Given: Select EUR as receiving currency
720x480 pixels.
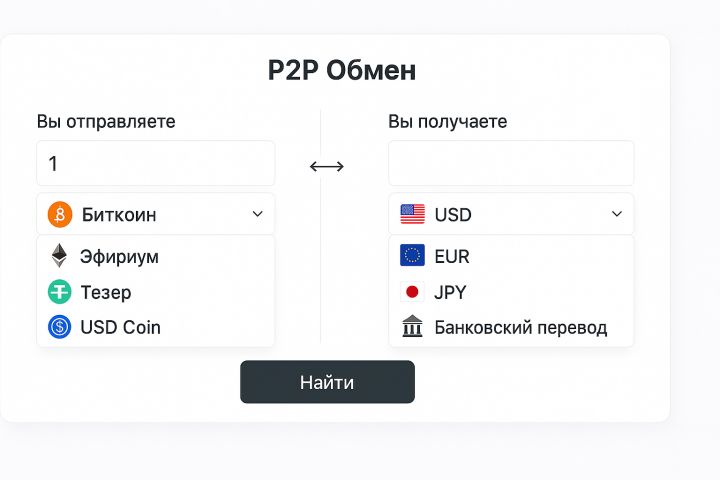Looking at the screenshot, I should point(452,256).
